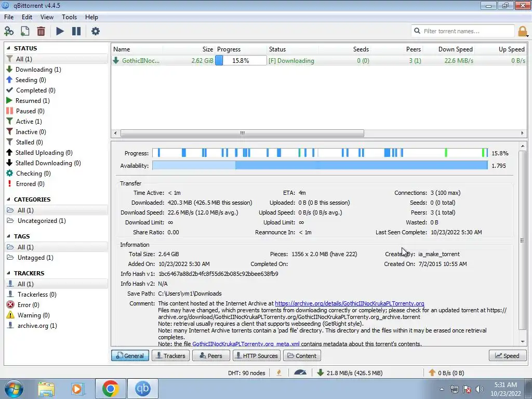532x399 pixels.
Task: Click the torrent list horizontal scrollbar
Action: point(242,133)
